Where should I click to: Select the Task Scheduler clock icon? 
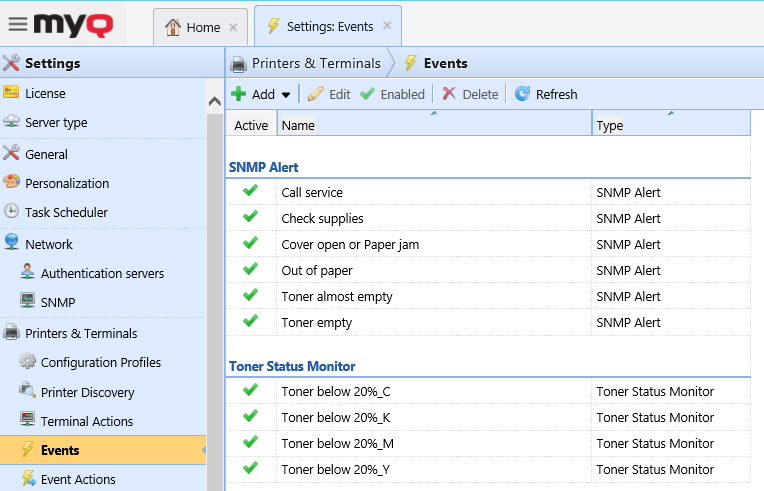click(12, 212)
